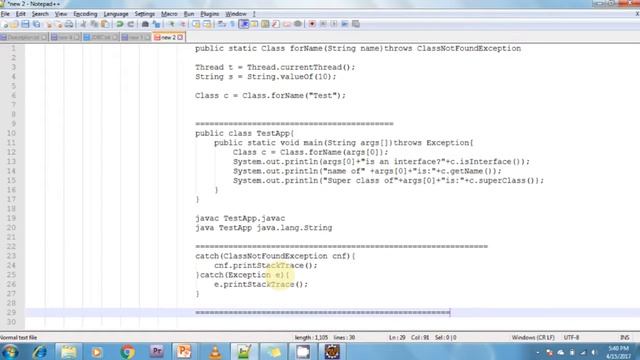
Task: Save the current file from the toolbar
Action: point(25,24)
